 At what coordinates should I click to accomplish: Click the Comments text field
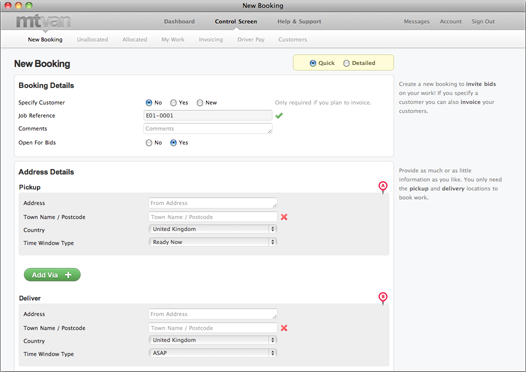coord(208,128)
